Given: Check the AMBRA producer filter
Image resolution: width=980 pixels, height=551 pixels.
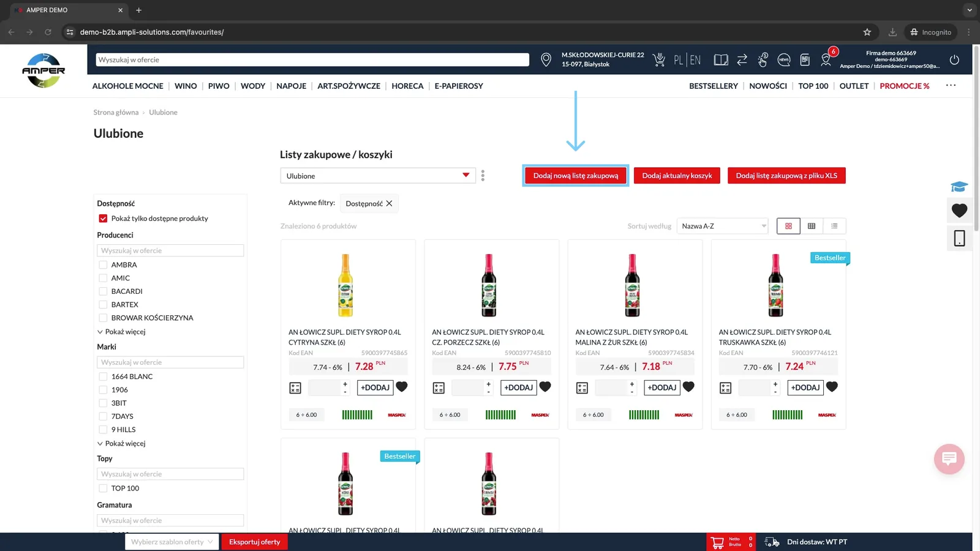Looking at the screenshot, I should click(x=103, y=265).
